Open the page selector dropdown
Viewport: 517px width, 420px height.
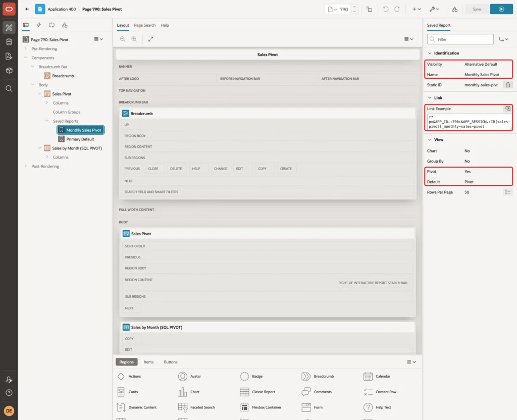point(332,9)
